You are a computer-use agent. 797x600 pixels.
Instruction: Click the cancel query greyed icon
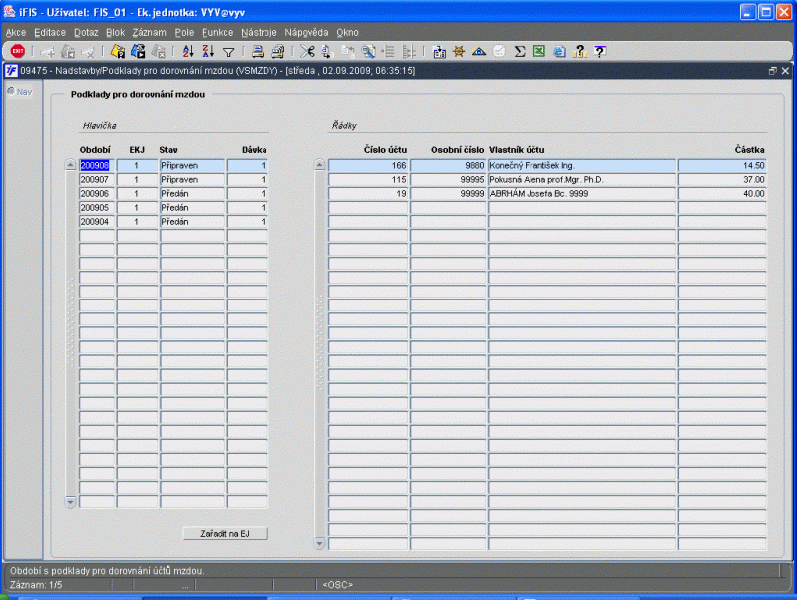pos(158,51)
